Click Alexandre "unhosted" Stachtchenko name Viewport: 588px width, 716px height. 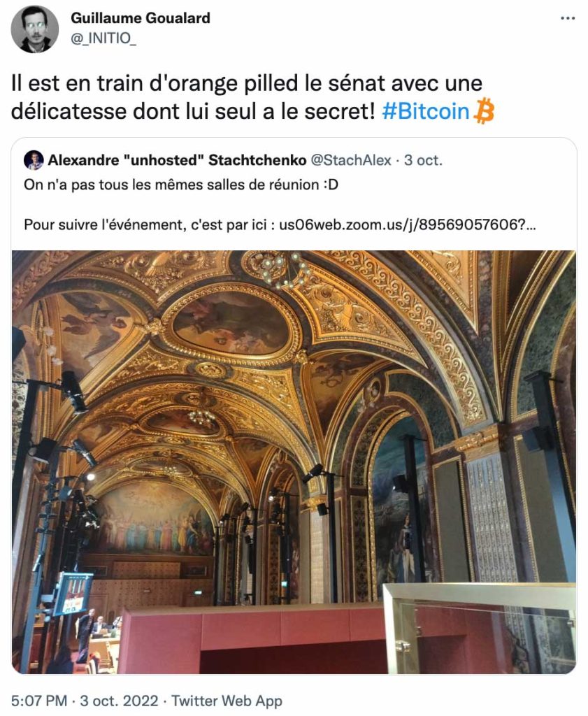click(177, 160)
